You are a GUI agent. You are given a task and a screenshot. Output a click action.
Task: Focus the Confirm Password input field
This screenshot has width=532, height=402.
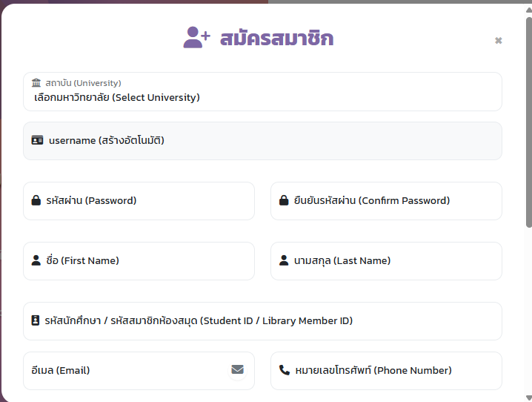pyautogui.click(x=387, y=201)
